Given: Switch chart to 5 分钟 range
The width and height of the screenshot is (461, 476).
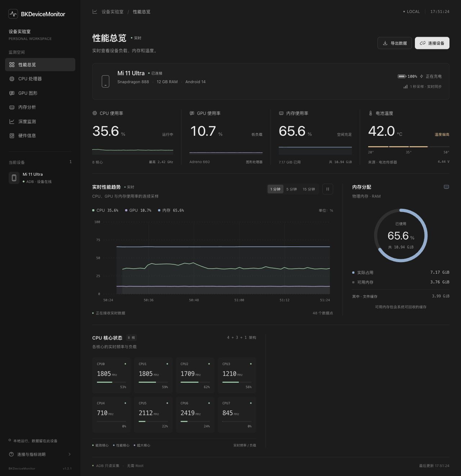Looking at the screenshot, I should pyautogui.click(x=292, y=189).
